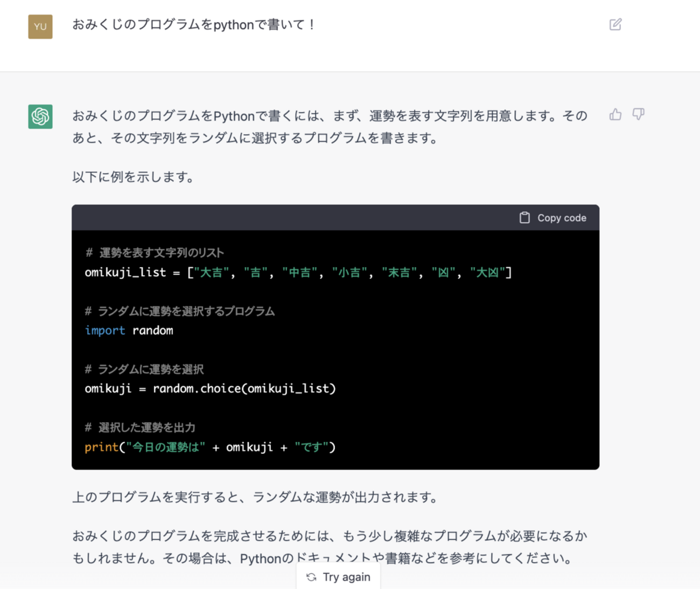Click the comment 運勢を表す文字列のリスト
700x589 pixels.
tap(155, 253)
